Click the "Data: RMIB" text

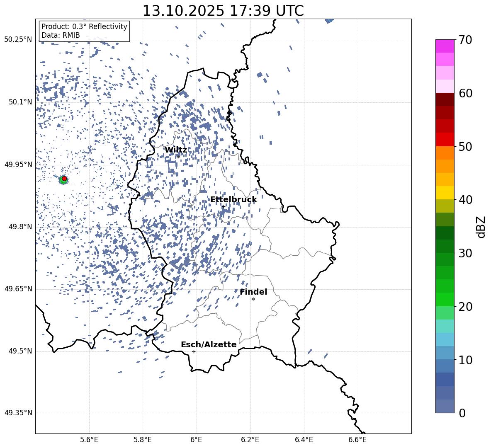tap(61, 35)
